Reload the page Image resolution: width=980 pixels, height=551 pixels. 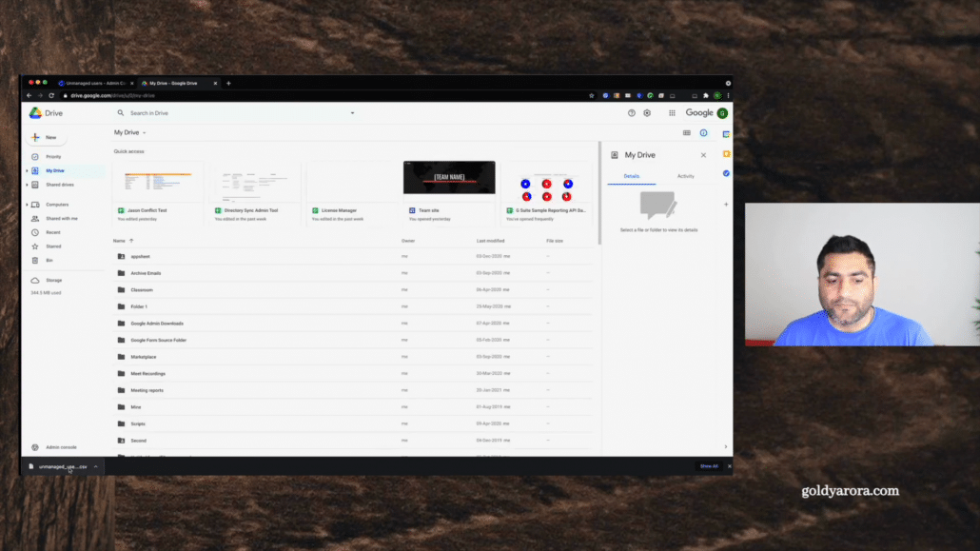point(51,96)
